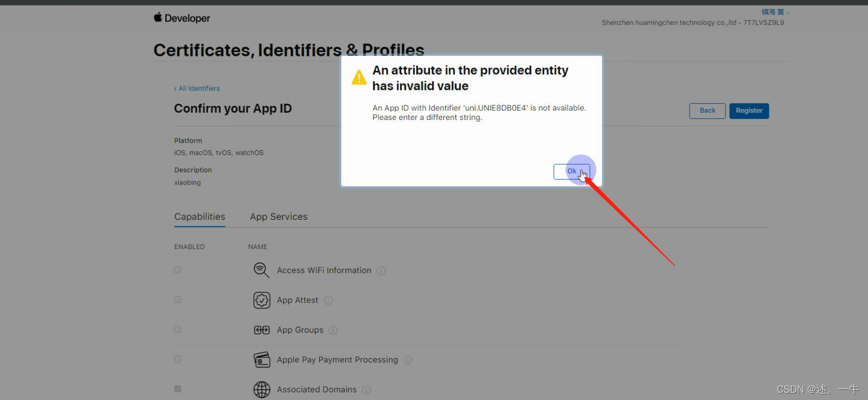This screenshot has height=400, width=868.
Task: Click the warning triangle icon in dialog
Action: pos(359,78)
